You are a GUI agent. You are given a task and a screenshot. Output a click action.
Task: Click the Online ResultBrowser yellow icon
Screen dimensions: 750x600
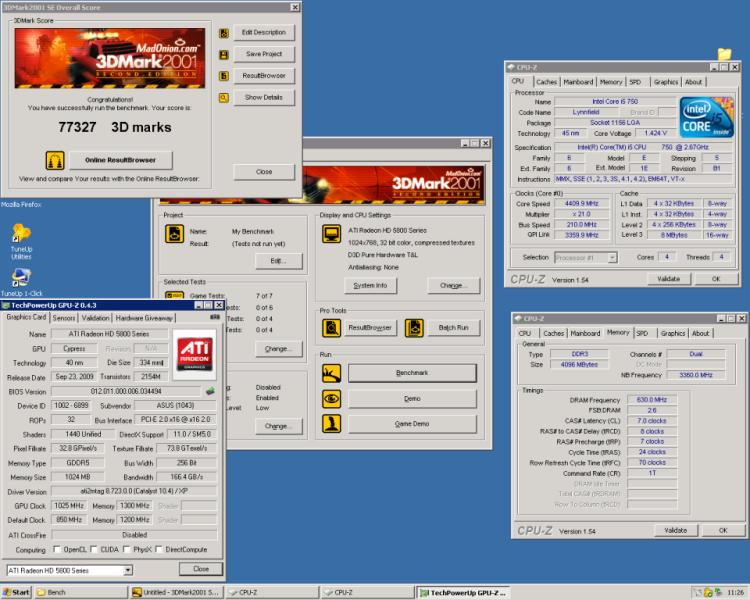[x=55, y=160]
